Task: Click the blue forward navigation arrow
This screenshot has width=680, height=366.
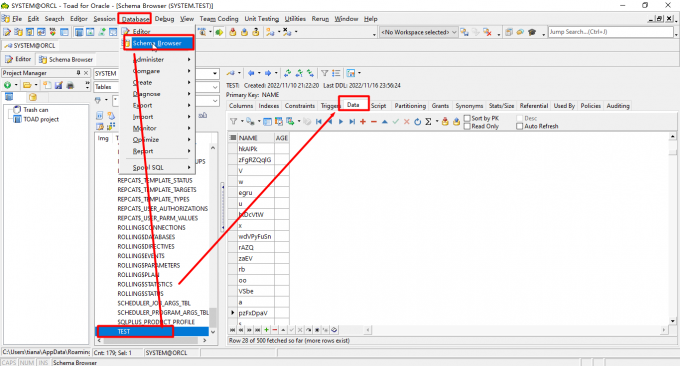Action: (x=268, y=73)
